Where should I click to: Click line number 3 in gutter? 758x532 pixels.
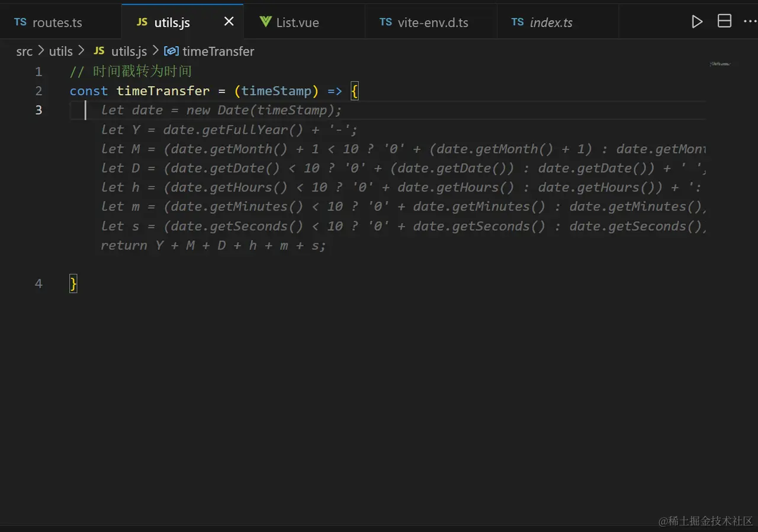(38, 110)
